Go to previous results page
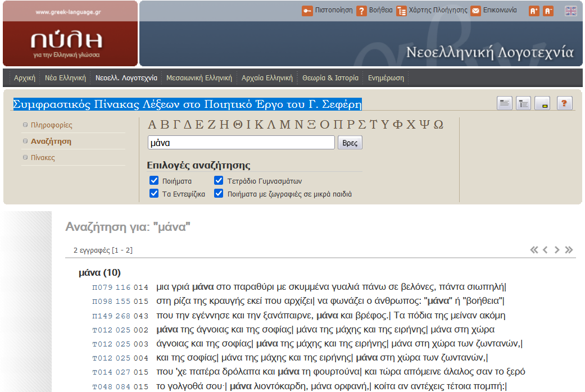This screenshot has width=585, height=392. pyautogui.click(x=545, y=250)
